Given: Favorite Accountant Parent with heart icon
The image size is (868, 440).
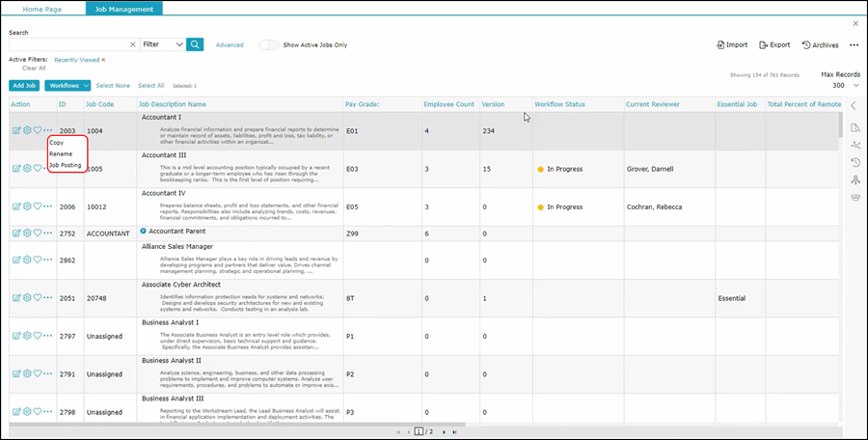Looking at the screenshot, I should tap(38, 233).
